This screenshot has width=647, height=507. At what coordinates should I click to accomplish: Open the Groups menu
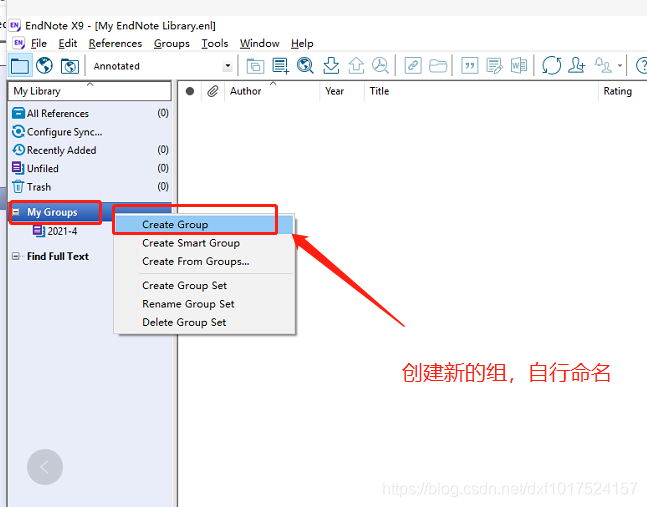pos(172,43)
